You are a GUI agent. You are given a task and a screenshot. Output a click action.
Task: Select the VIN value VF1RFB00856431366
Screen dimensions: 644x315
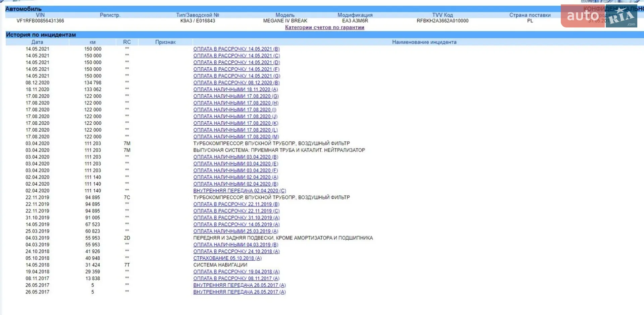pyautogui.click(x=40, y=21)
